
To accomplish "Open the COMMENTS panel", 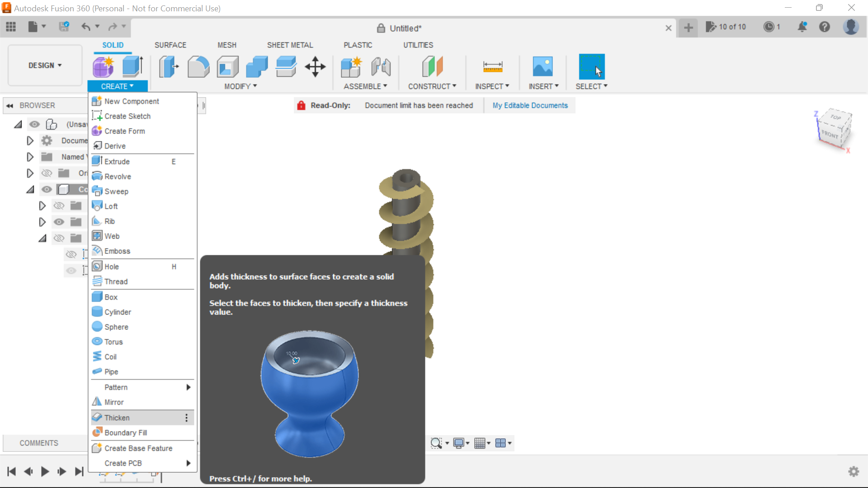I will [x=39, y=443].
